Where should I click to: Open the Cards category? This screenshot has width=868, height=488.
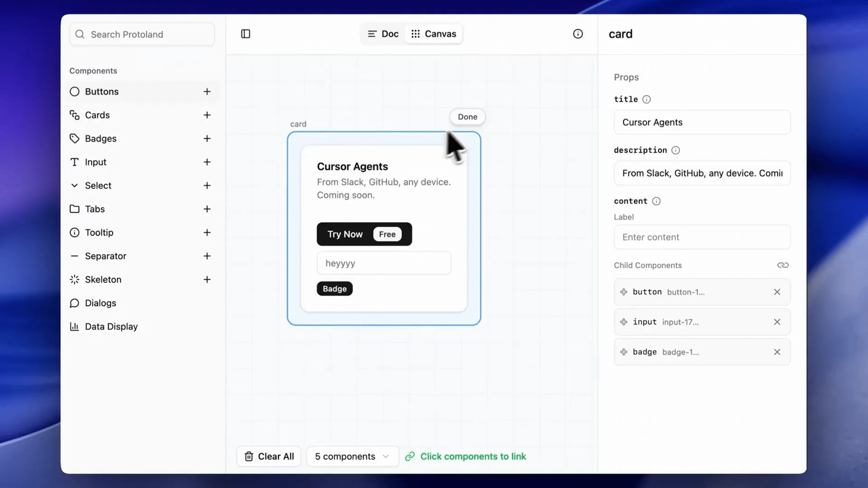pos(142,115)
